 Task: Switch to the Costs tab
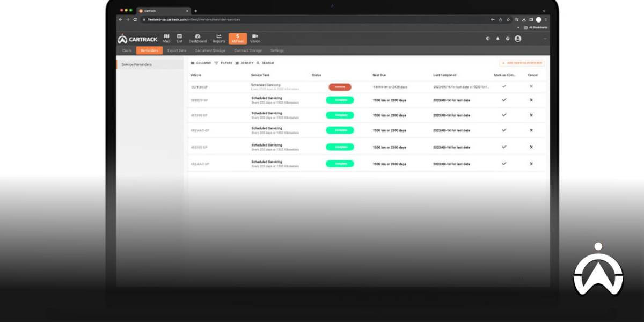pos(127,50)
